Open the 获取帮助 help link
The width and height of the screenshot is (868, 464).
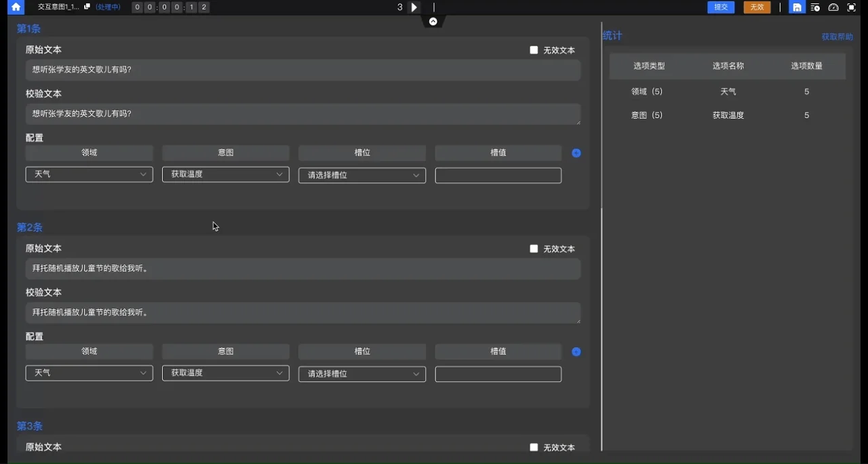(x=837, y=37)
